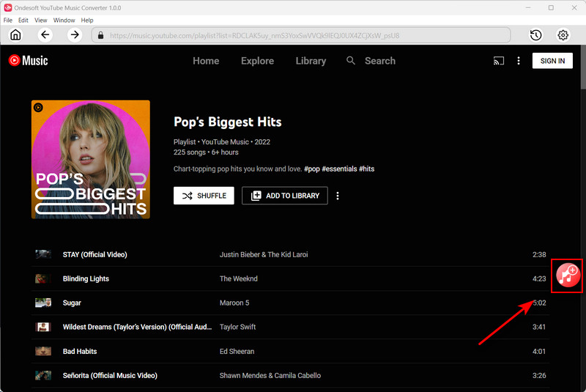The image size is (586, 392).
Task: Click the lock icon in address bar
Action: pyautogui.click(x=100, y=35)
